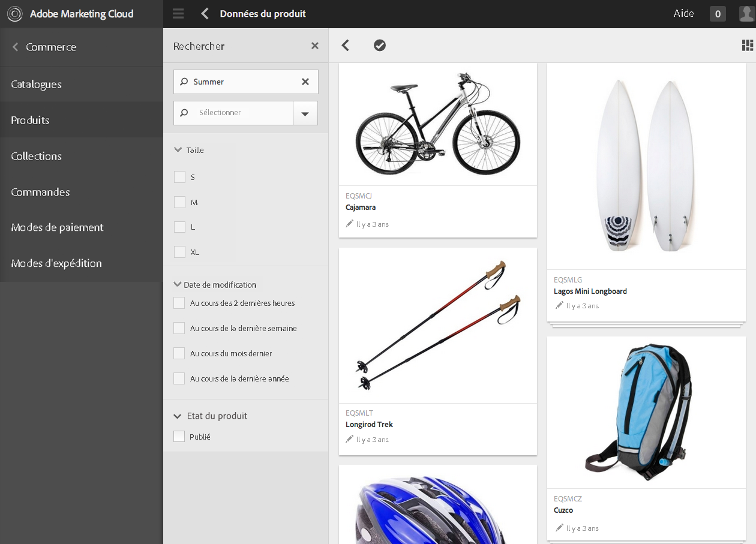Click the Longirod Trek product title
The height and width of the screenshot is (544, 756).
point(370,425)
